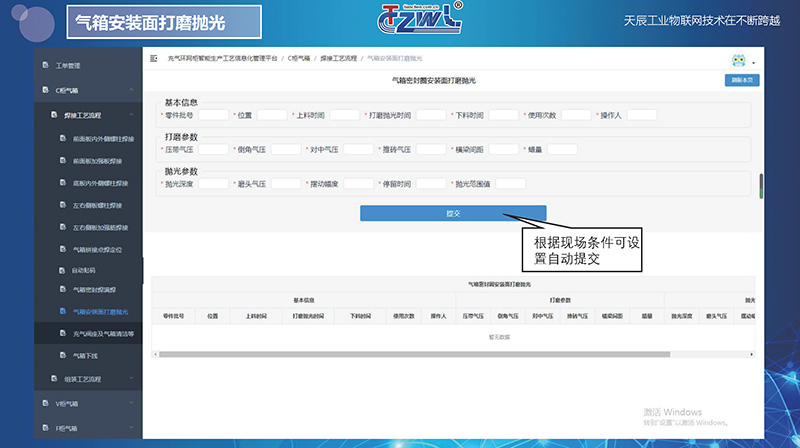Viewport: 800px width, 448px height.
Task: Focus the 下料时间 input field
Action: point(504,115)
